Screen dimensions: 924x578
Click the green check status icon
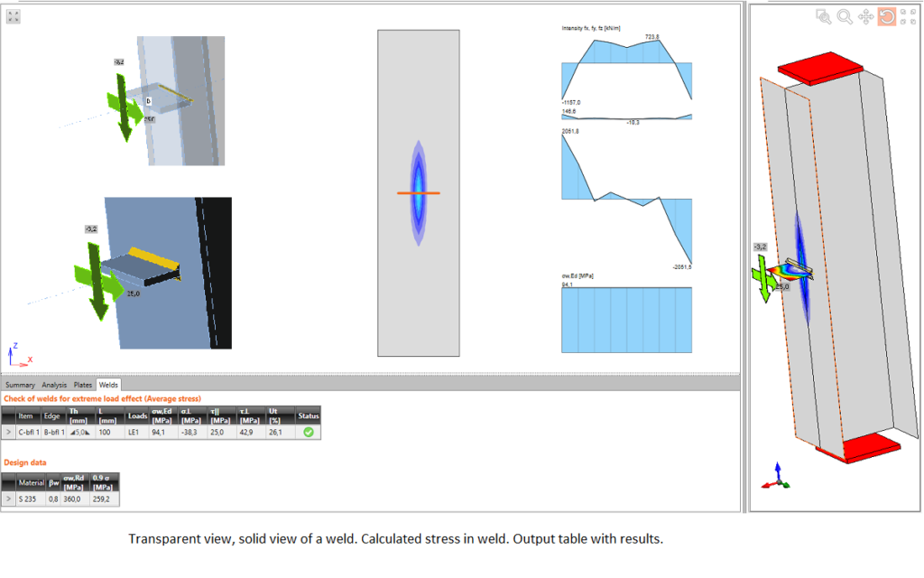[310, 433]
